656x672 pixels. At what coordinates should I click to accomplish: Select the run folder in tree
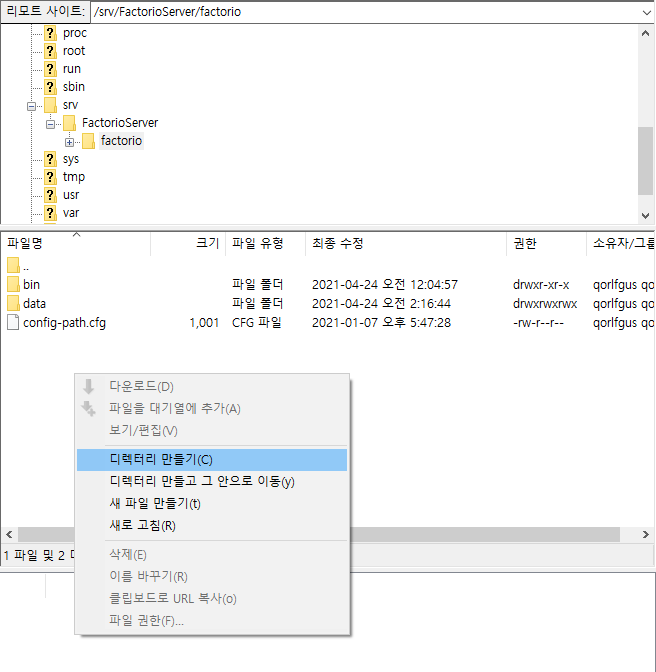click(72, 69)
